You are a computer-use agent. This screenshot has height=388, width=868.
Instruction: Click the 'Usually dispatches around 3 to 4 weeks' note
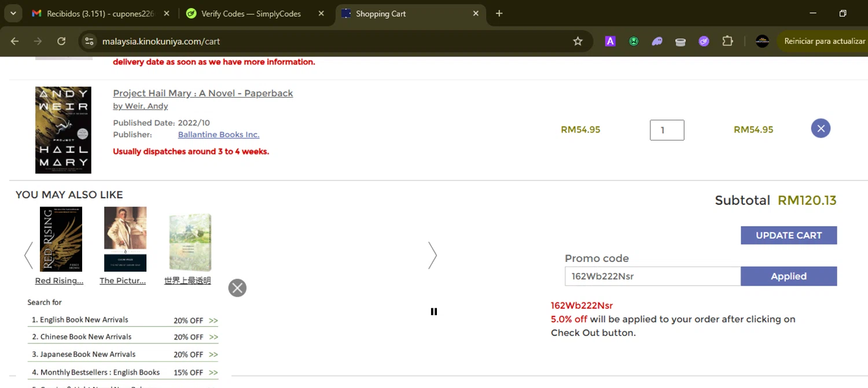coord(191,151)
